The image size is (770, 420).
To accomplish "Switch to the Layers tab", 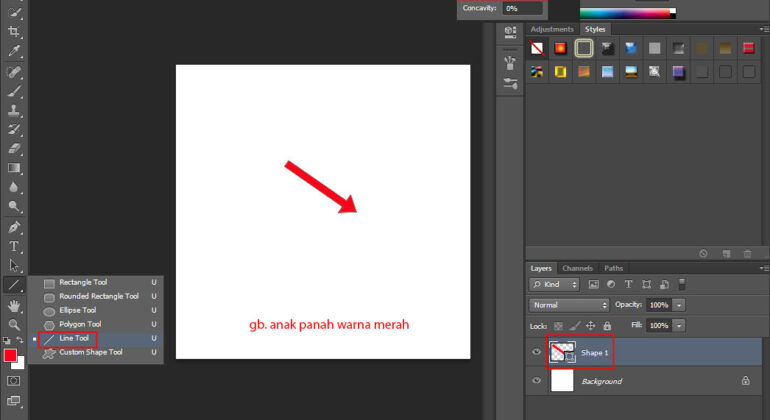I will click(x=541, y=268).
